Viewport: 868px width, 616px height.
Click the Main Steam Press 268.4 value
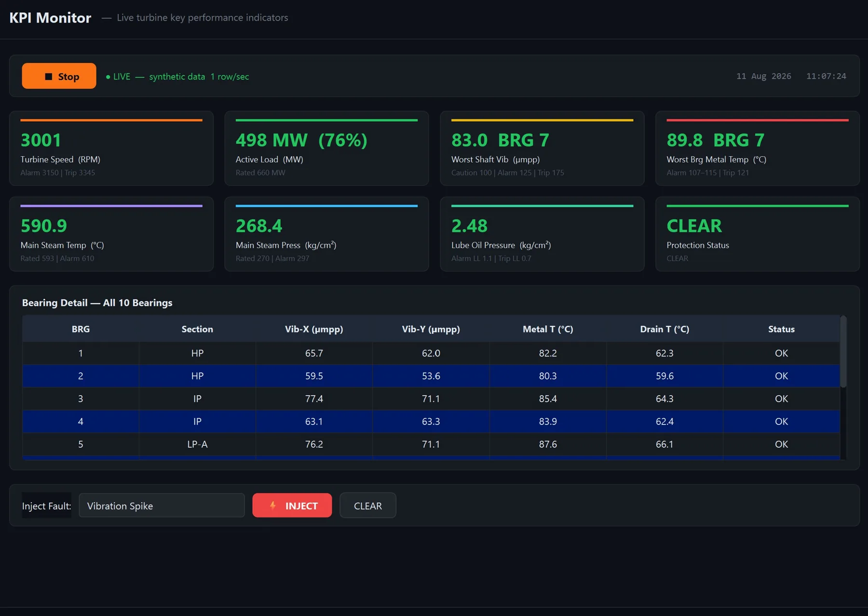[x=259, y=226]
